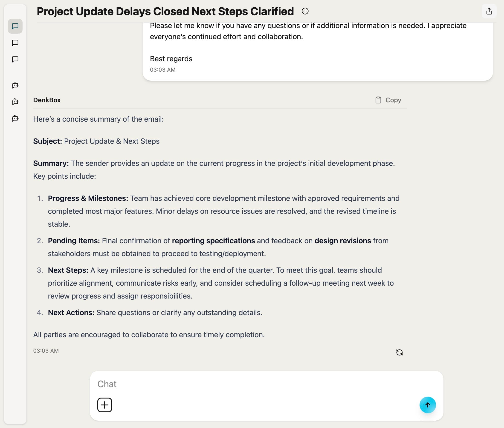Screen dimensions: 504x428
Task: Select the first bot assistant icon
Action: point(15,85)
